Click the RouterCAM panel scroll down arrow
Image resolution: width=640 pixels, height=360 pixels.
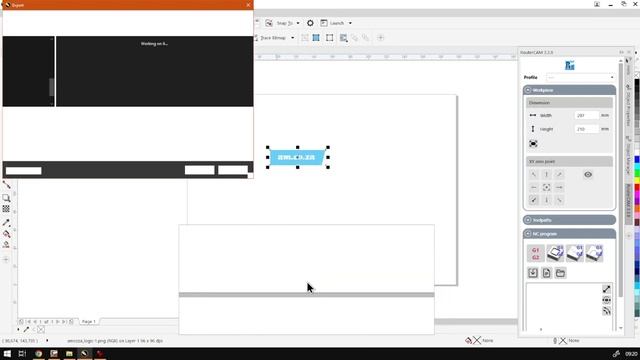pyautogui.click(x=621, y=328)
